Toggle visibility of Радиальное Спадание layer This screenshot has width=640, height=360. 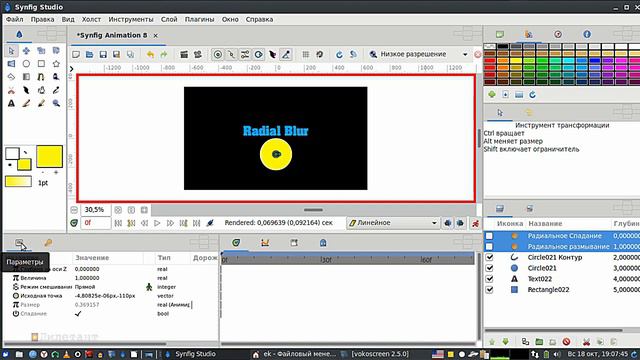coord(489,236)
